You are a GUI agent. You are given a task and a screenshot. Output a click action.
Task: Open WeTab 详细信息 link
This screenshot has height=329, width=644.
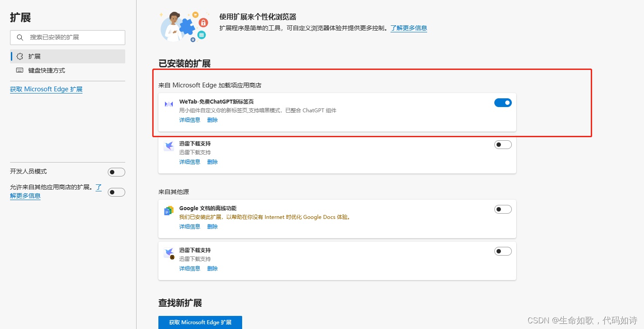190,120
